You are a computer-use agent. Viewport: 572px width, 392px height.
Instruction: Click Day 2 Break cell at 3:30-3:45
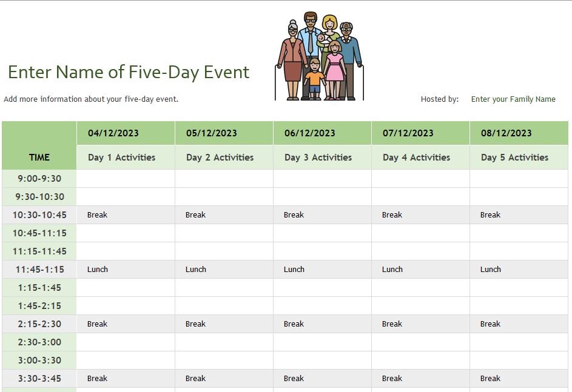point(224,379)
